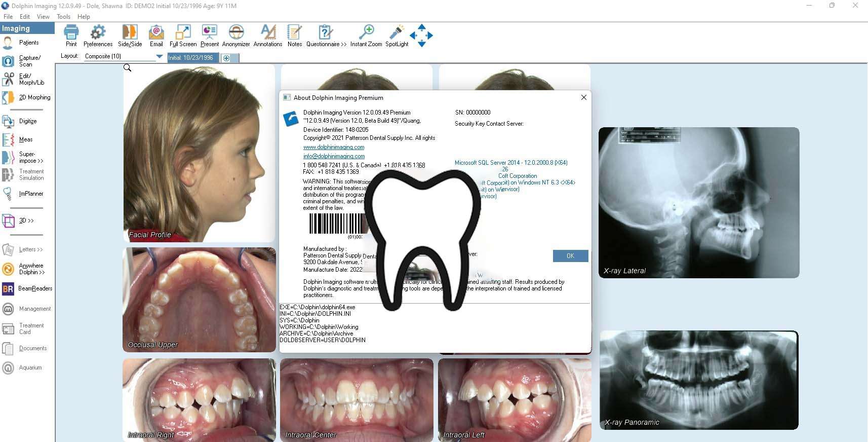868x442 pixels.
Task: Click the Print toolbar icon
Action: click(71, 33)
